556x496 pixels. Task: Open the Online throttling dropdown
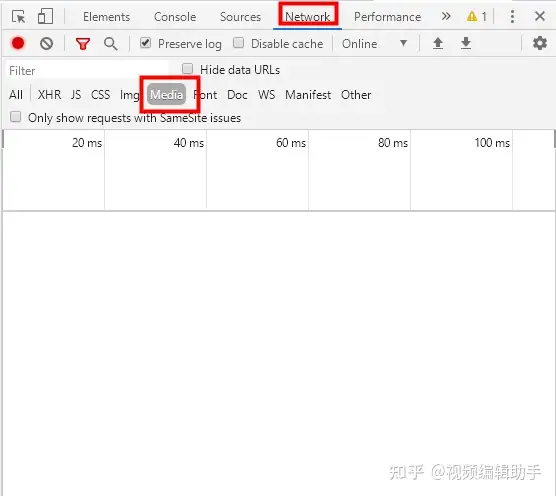pos(374,44)
